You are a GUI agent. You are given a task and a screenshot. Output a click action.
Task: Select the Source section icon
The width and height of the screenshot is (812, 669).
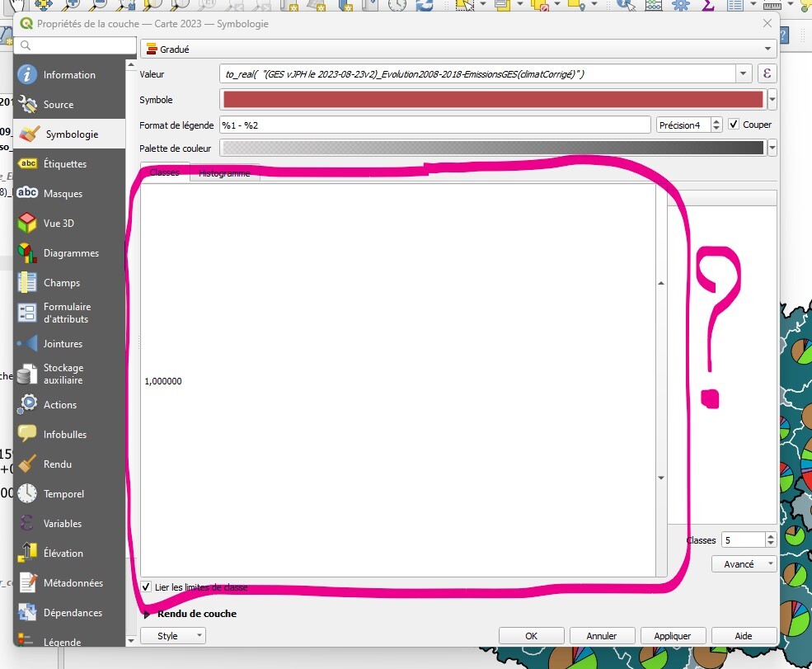pyautogui.click(x=28, y=105)
